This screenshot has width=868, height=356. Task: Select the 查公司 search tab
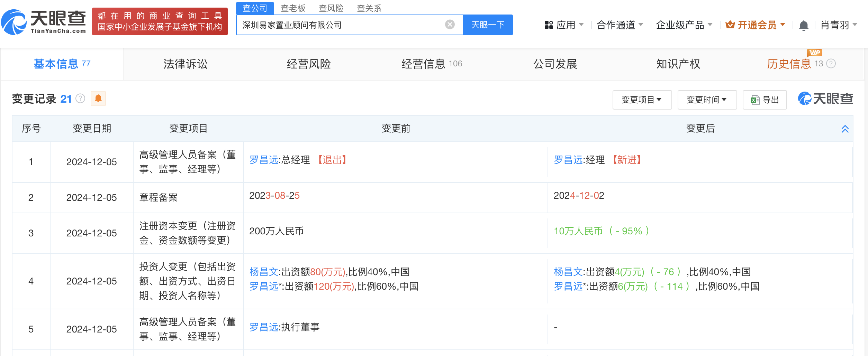255,8
